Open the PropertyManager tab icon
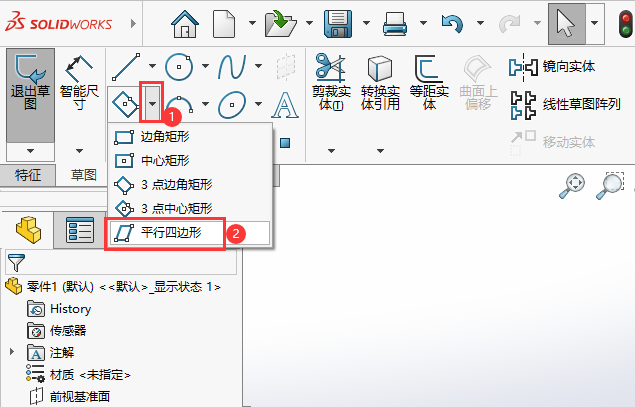 pyautogui.click(x=80, y=230)
